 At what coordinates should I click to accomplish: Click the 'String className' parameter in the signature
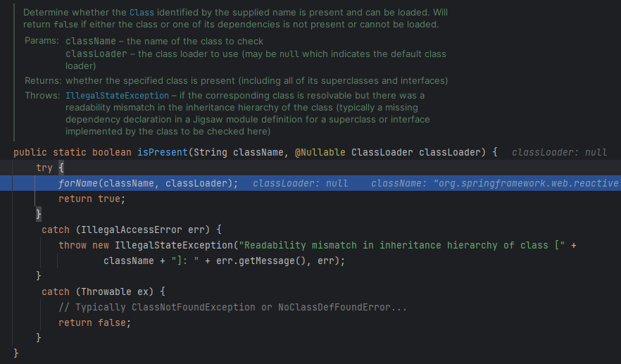coord(239,152)
